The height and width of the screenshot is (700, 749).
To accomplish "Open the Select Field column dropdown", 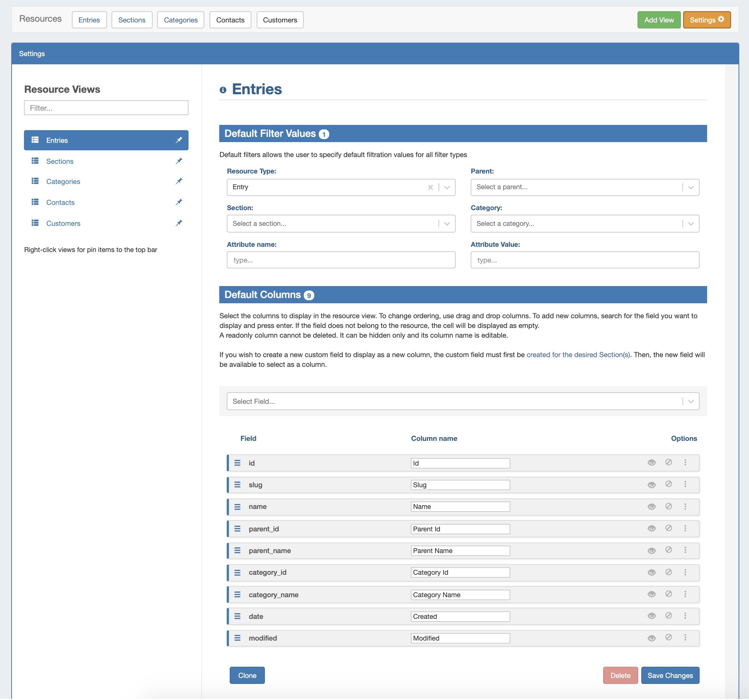I will click(x=463, y=401).
